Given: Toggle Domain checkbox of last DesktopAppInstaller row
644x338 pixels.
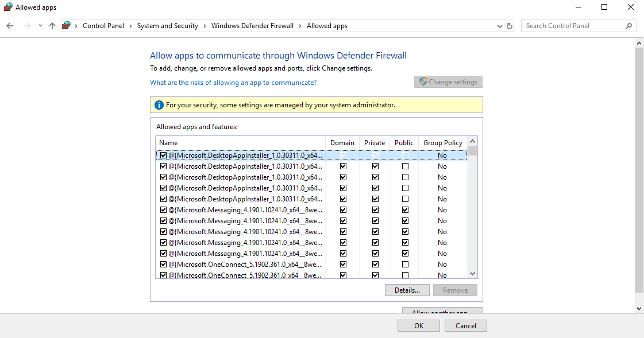Looking at the screenshot, I should click(344, 199).
